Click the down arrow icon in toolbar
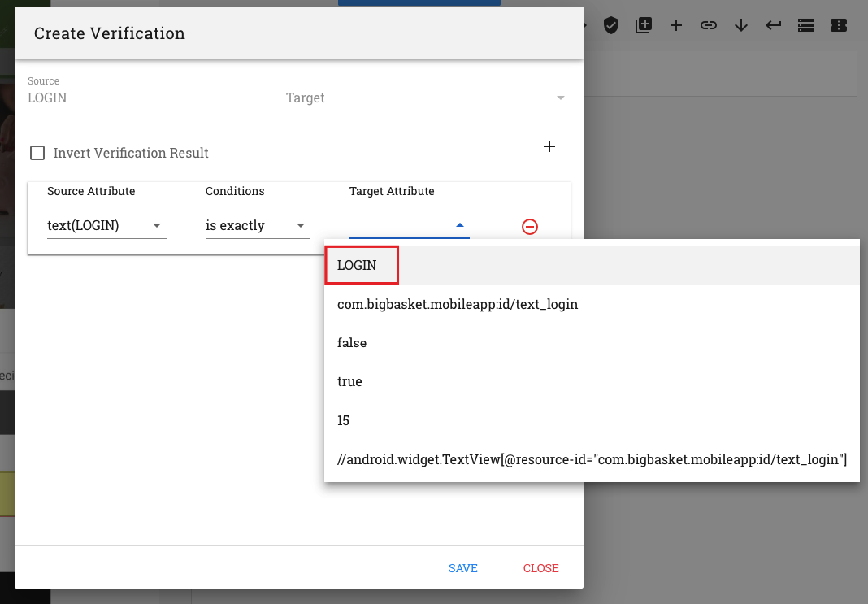The height and width of the screenshot is (604, 868). [x=740, y=25]
